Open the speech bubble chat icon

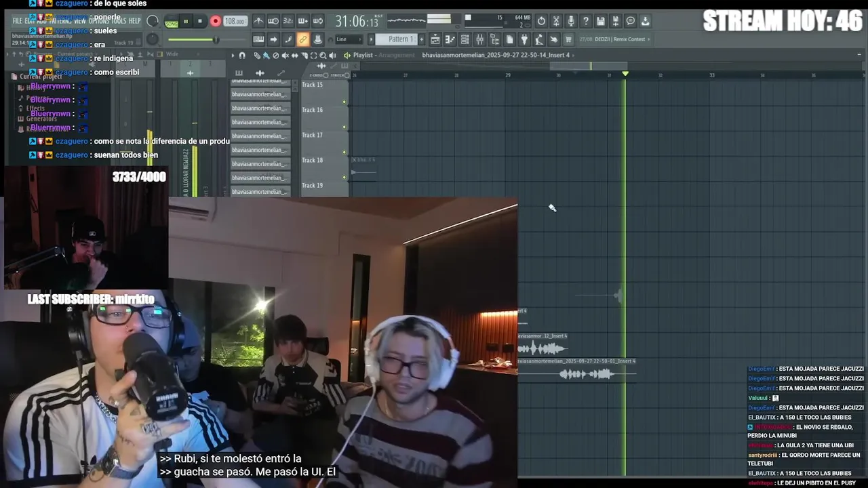630,21
